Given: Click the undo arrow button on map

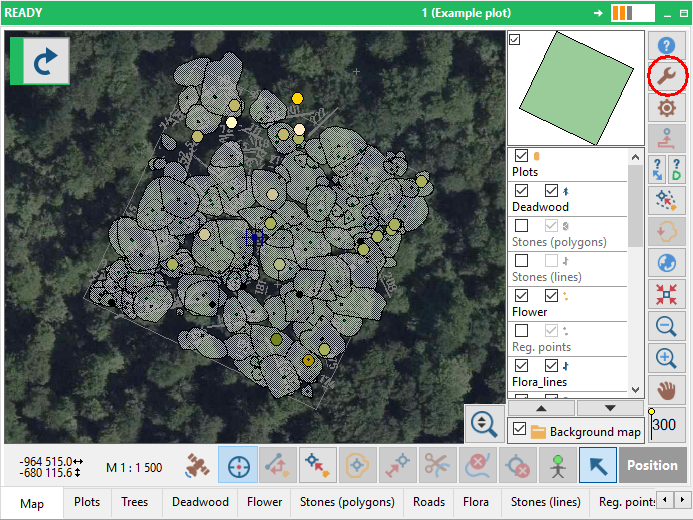Looking at the screenshot, I should click(45, 62).
